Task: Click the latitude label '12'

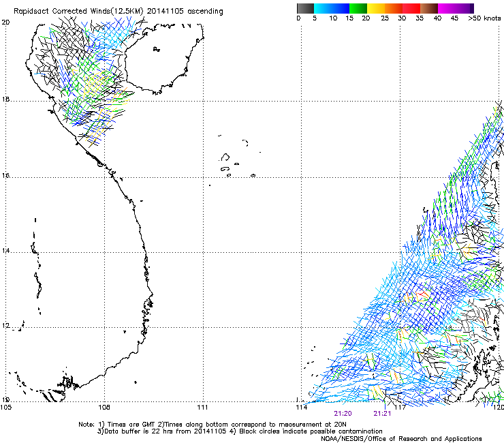Action: coord(5,326)
